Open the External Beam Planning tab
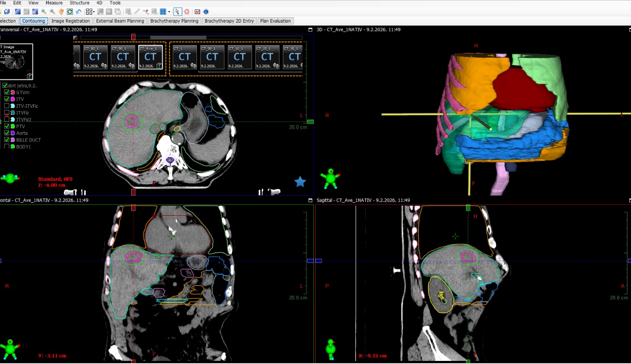This screenshot has width=631, height=364. tap(120, 21)
